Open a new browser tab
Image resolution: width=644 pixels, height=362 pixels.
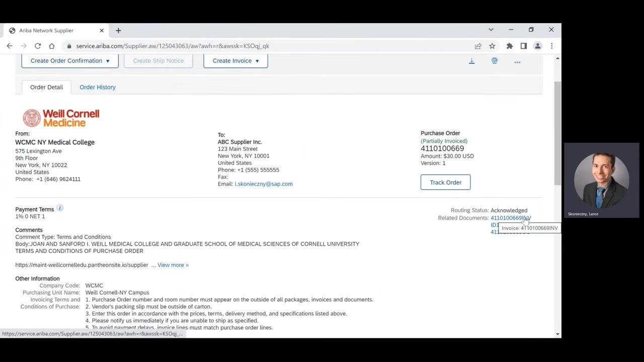click(x=118, y=31)
